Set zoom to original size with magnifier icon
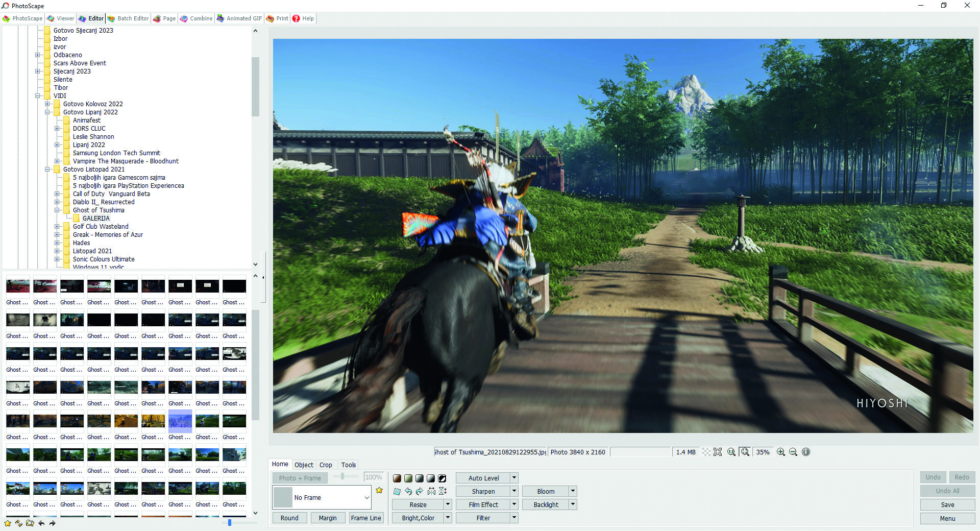The width and height of the screenshot is (980, 531). click(x=731, y=452)
